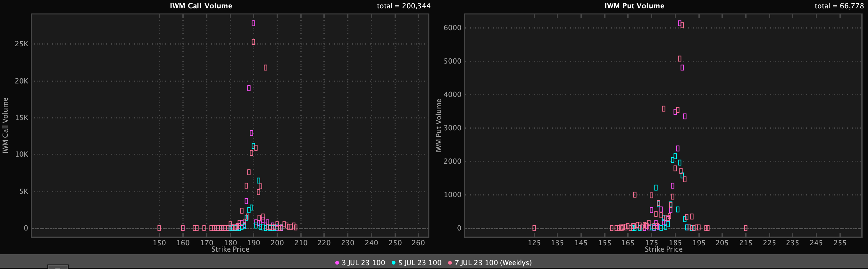Click the '260' strike tick on call chart

[x=418, y=243]
